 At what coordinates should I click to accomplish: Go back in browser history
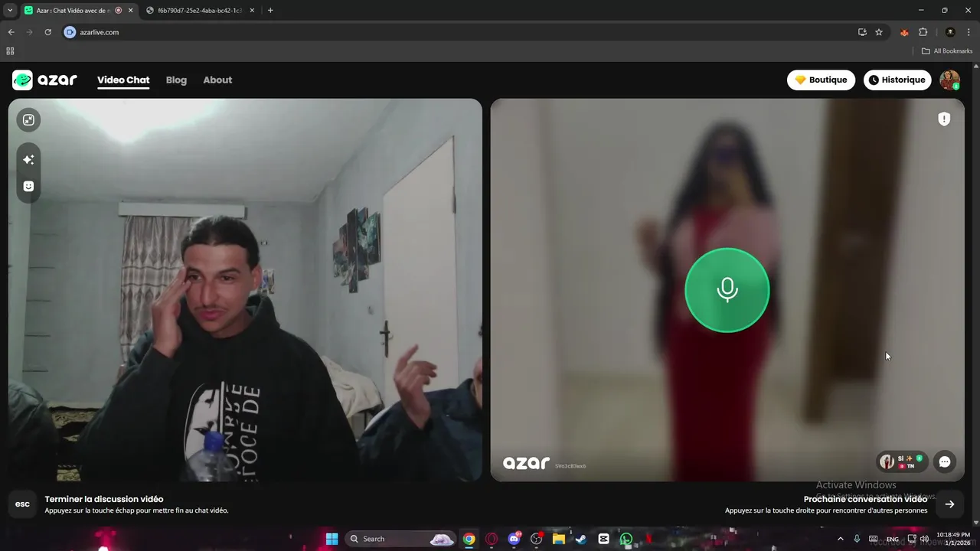pos(11,32)
